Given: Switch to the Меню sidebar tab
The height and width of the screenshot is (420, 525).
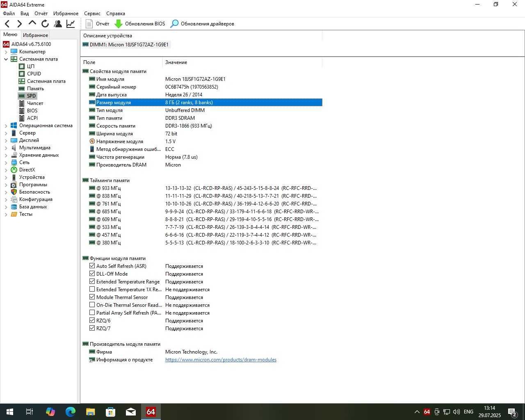Looking at the screenshot, I should (x=10, y=34).
